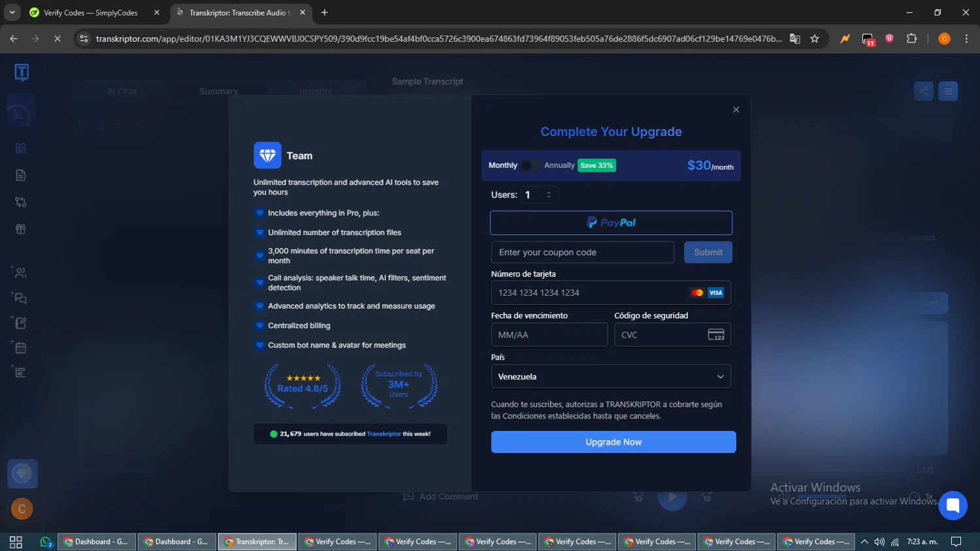Open Windows Task View icon

pos(16,542)
